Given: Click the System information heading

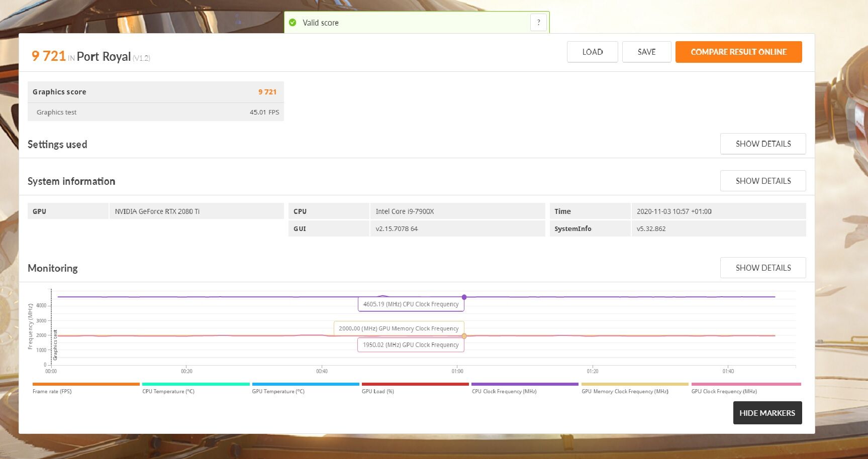Looking at the screenshot, I should (71, 181).
